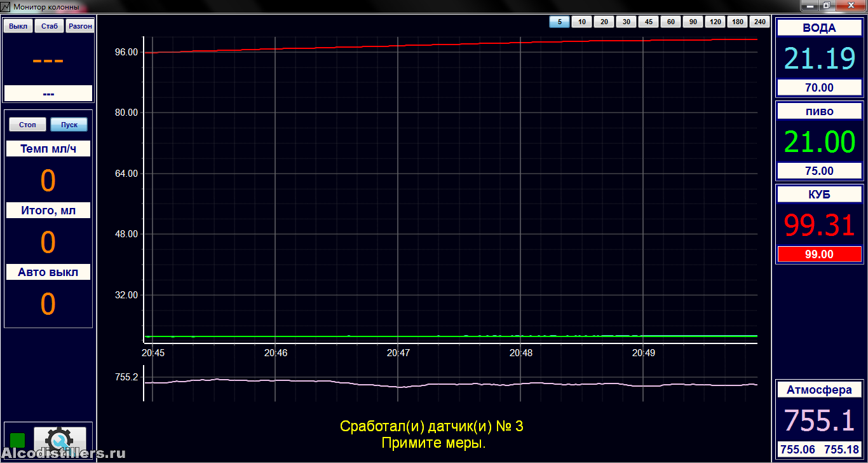Click the green status indicator square
The width and height of the screenshot is (868, 463).
tap(18, 440)
